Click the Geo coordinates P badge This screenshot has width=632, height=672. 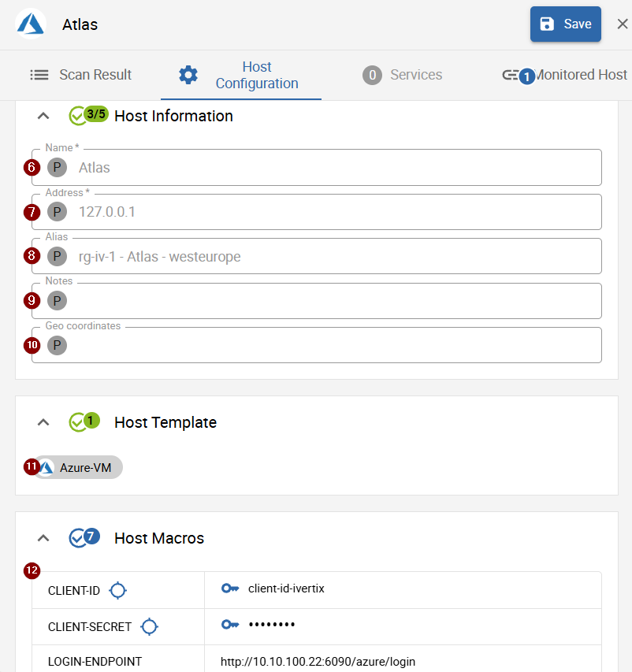pyautogui.click(x=57, y=345)
